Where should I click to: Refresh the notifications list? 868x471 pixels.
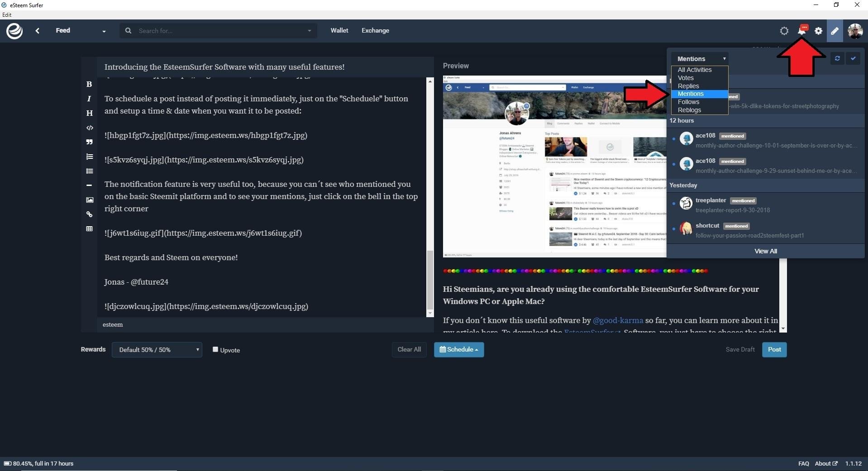(x=837, y=58)
